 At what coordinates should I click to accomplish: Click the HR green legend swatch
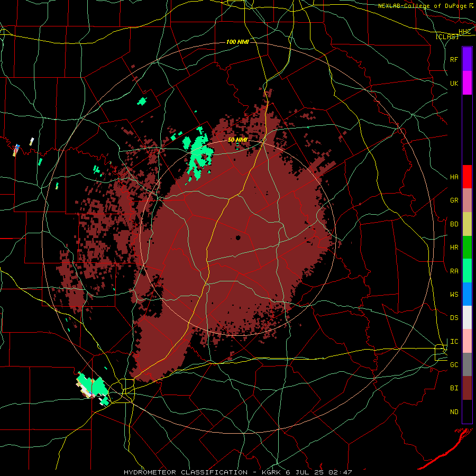[467, 248]
